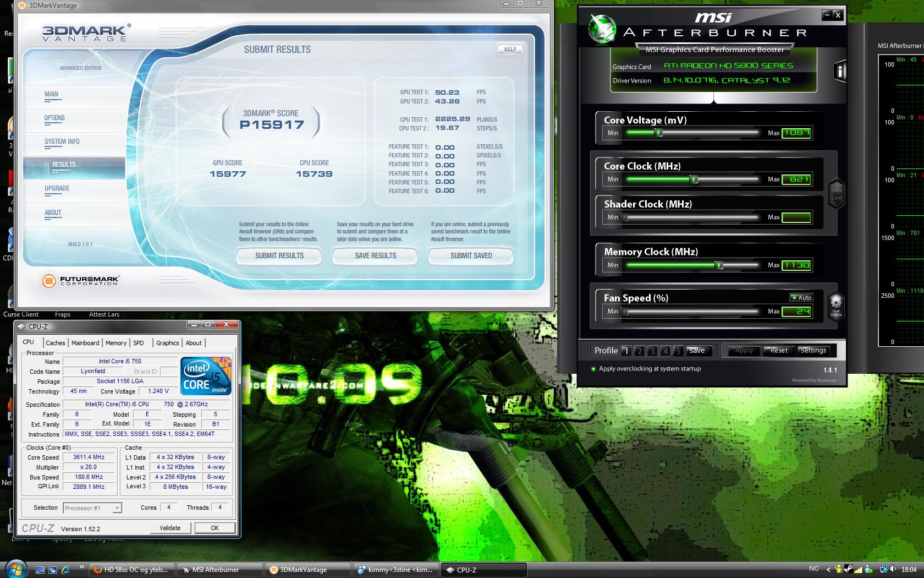
Task: Click OK in CPU-Z
Action: (215, 528)
